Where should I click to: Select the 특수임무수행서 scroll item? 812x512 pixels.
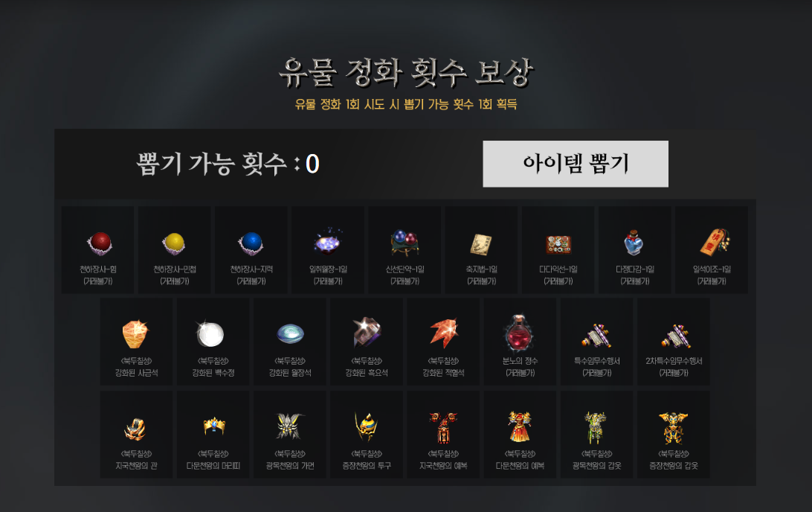596,336
